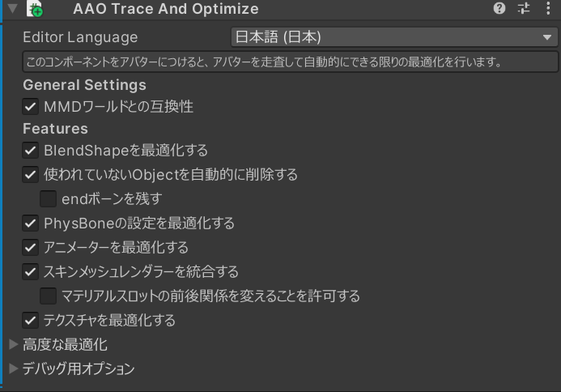Click the AAO component script icon
Image resolution: width=561 pixels, height=392 pixels.
35,10
